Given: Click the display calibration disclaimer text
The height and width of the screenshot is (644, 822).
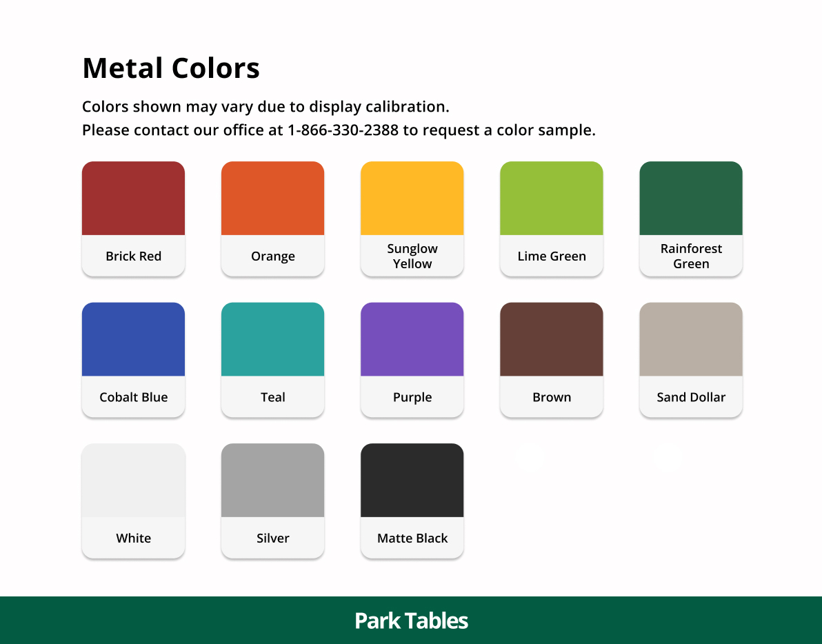Looking at the screenshot, I should click(265, 107).
